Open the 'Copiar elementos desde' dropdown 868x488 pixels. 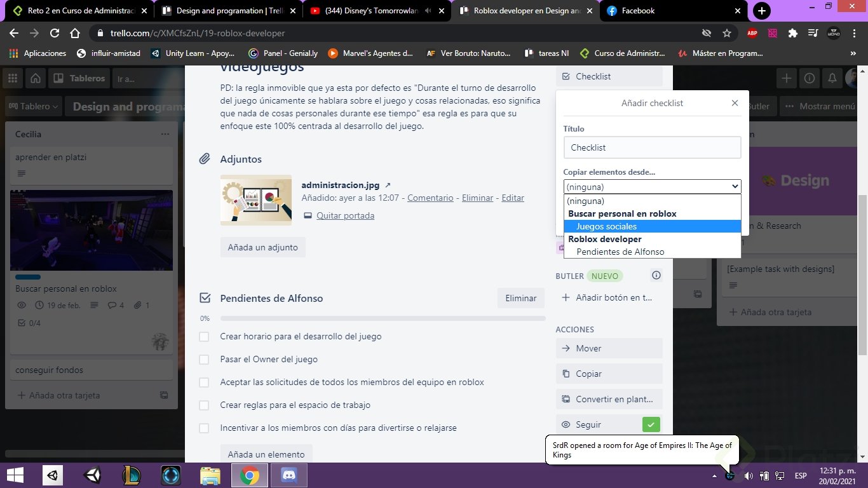coord(652,186)
